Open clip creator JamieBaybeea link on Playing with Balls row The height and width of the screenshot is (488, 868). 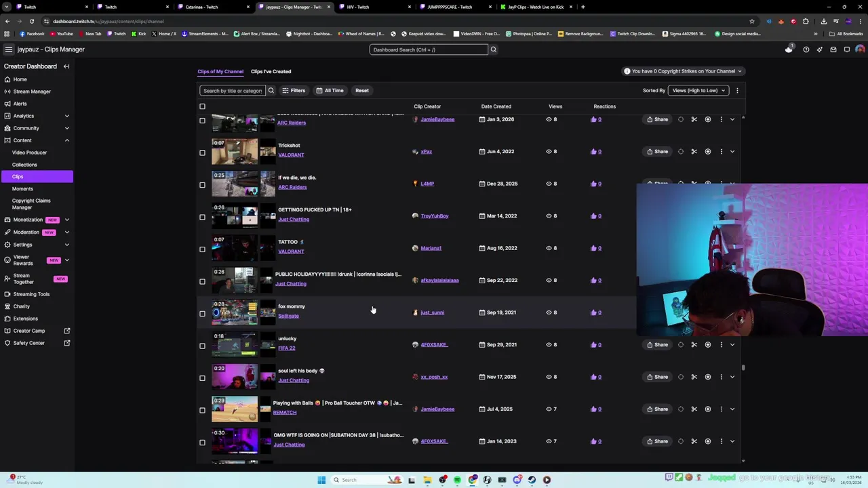point(437,409)
